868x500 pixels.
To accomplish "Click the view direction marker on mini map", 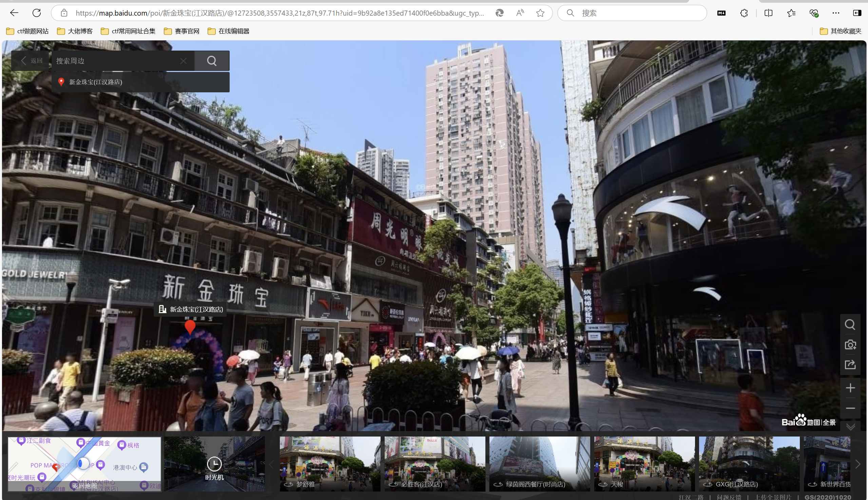I will tap(83, 464).
